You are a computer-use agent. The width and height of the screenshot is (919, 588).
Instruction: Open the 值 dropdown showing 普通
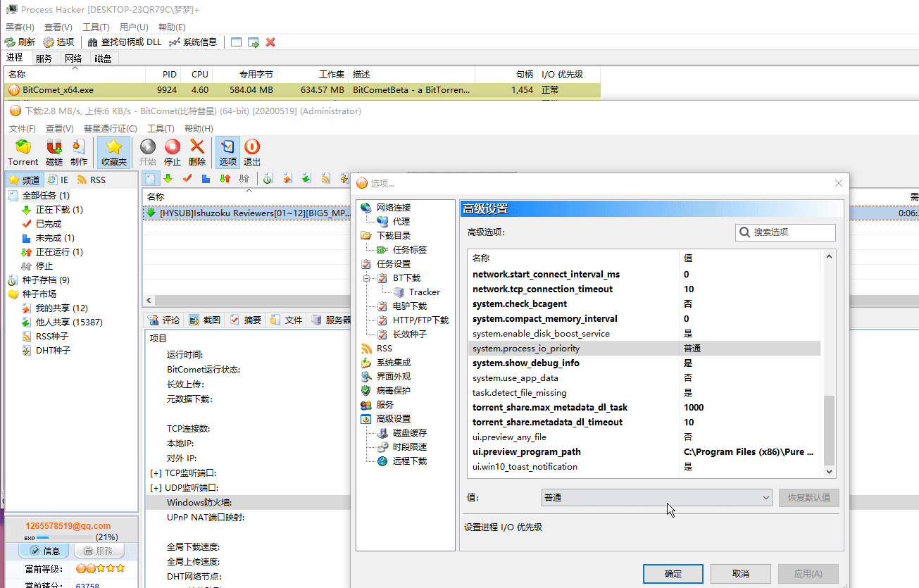click(x=657, y=497)
